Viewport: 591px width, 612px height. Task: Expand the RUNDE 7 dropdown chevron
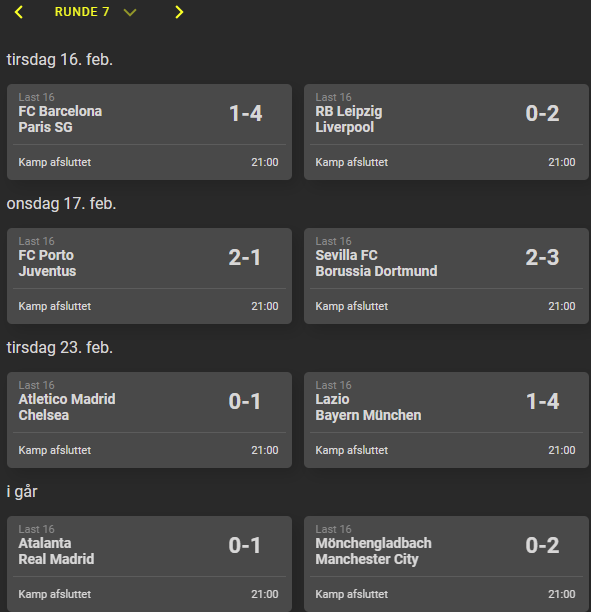click(130, 12)
